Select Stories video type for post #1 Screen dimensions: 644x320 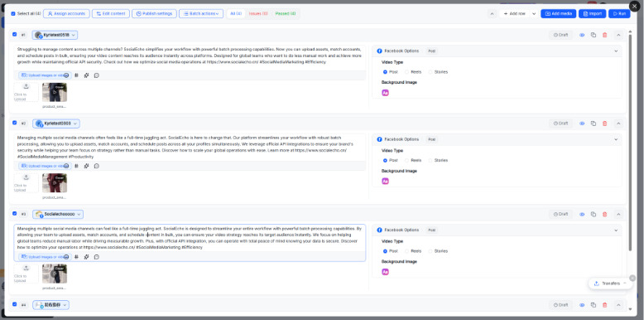point(438,72)
